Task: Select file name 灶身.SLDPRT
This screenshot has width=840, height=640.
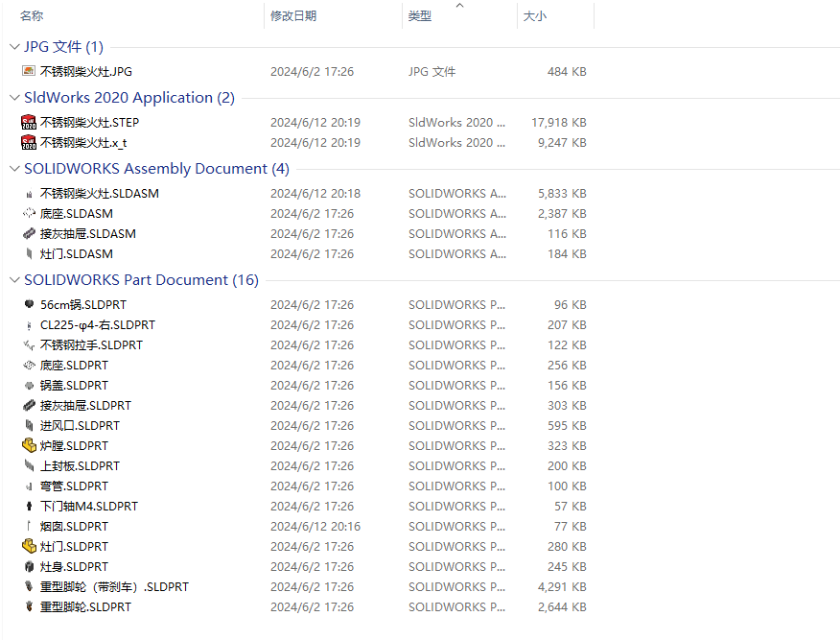Action: tap(74, 566)
